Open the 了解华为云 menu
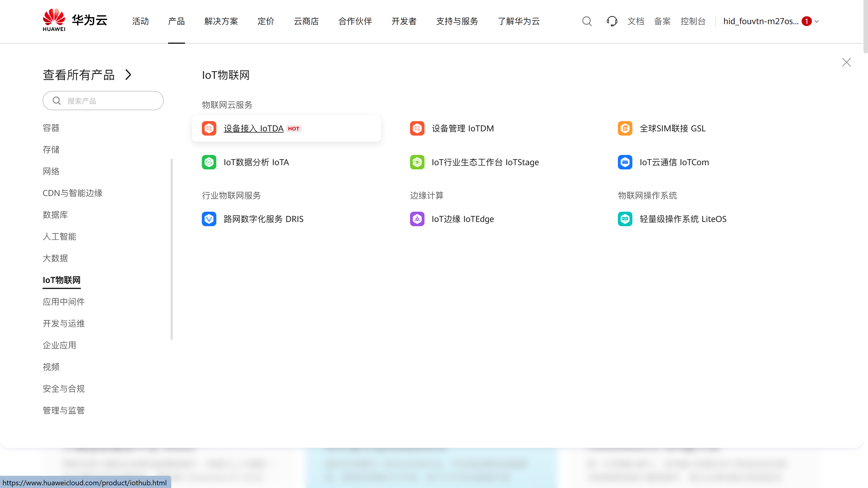This screenshot has height=488, width=868. pyautogui.click(x=519, y=21)
